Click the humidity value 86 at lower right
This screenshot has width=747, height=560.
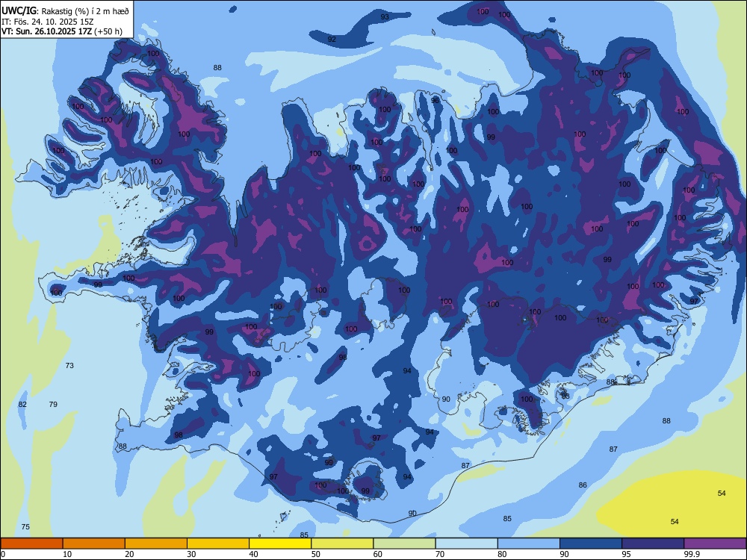(583, 485)
